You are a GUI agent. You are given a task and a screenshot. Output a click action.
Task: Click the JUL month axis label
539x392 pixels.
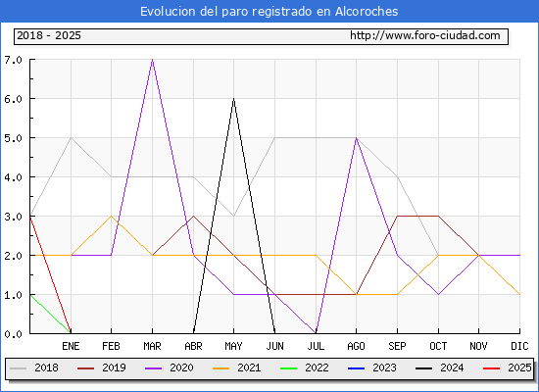coord(316,346)
